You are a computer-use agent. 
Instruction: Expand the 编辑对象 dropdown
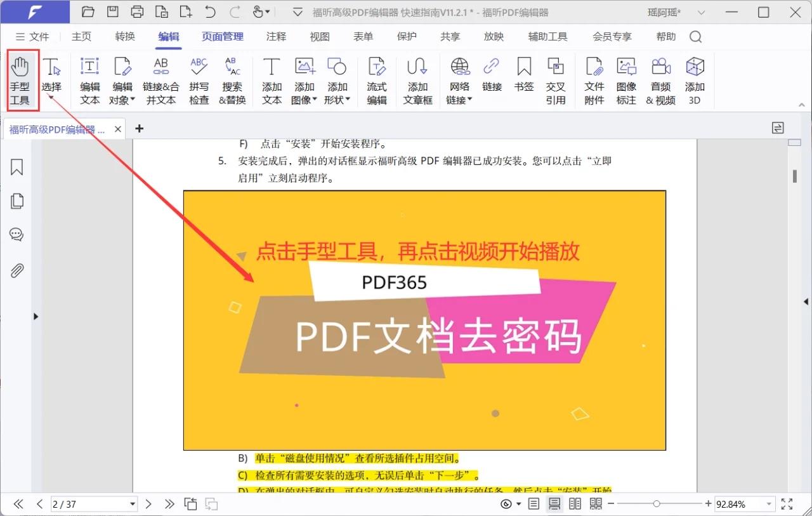pos(133,100)
